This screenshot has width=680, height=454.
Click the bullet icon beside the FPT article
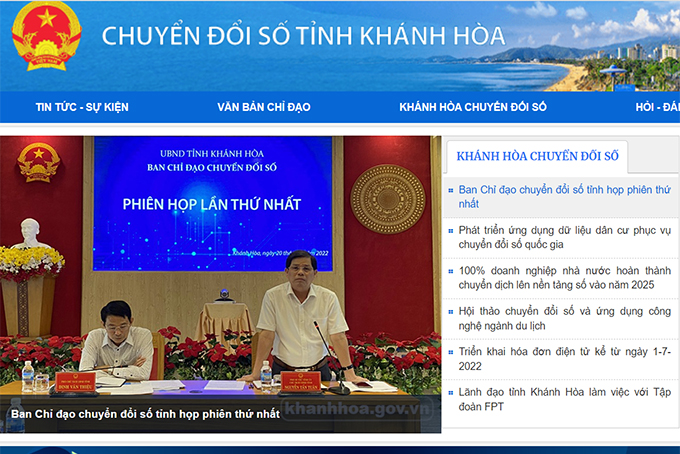451,394
